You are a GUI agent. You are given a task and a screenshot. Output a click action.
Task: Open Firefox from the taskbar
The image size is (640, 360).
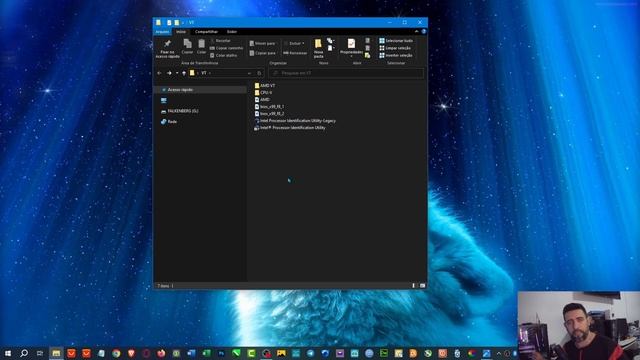[x=161, y=353]
